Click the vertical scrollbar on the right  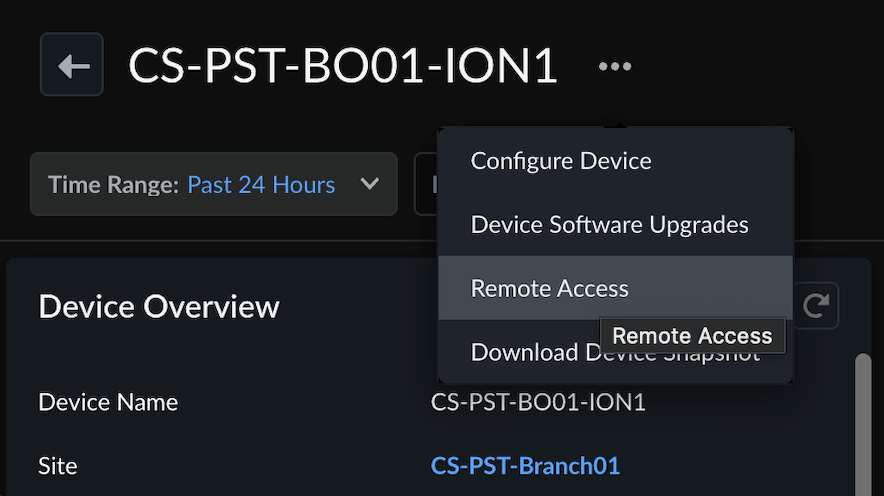(863, 420)
